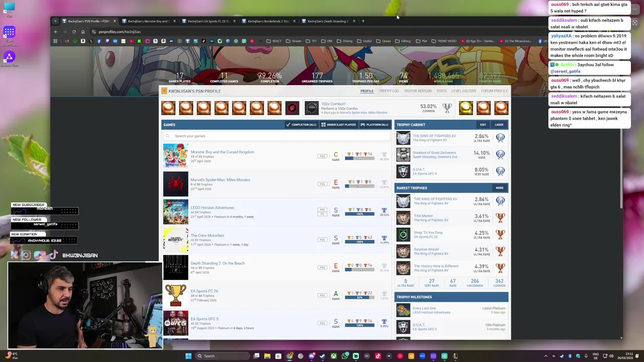
Task: Open the Stream bookmarks folder
Action: [x=294, y=41]
